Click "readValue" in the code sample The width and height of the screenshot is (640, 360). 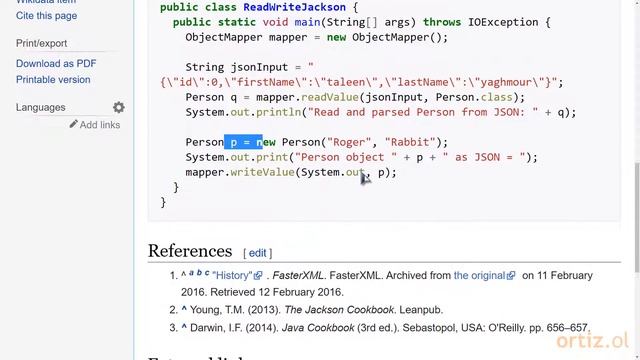pyautogui.click(x=330, y=97)
